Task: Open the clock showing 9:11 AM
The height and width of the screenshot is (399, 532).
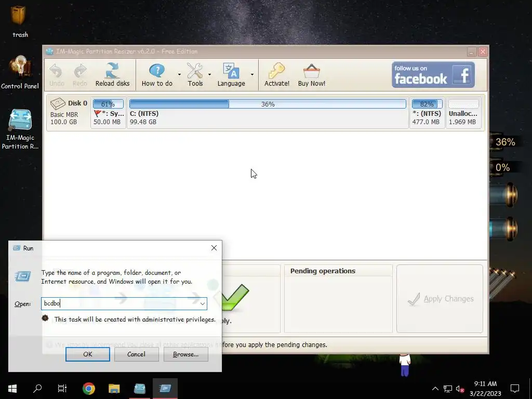Action: 485,389
